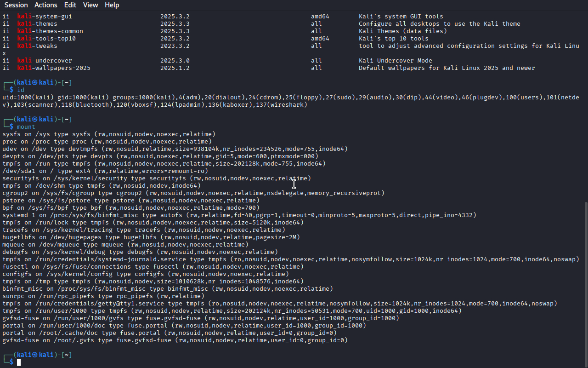The image size is (588, 368).
Task: Click the kali-tools-top10 package entry
Action: point(46,39)
